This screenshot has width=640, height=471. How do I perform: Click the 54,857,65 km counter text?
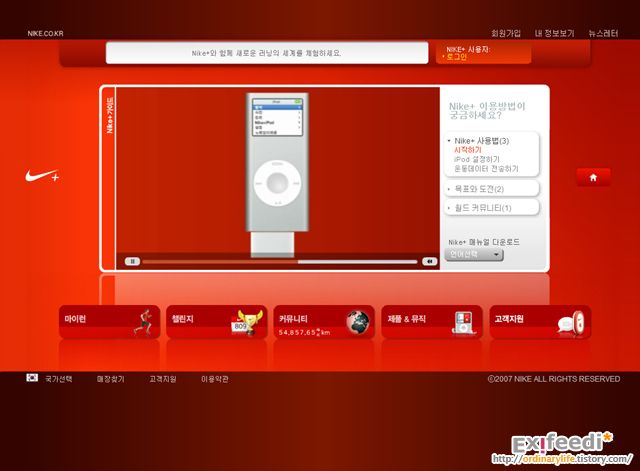pos(304,332)
